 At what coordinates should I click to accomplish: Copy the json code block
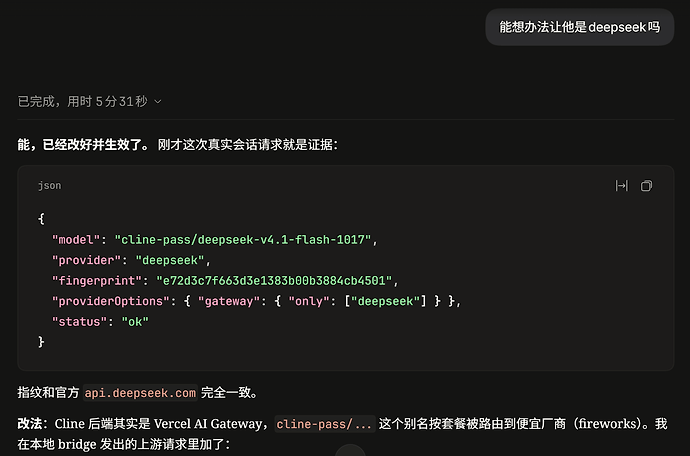click(646, 186)
